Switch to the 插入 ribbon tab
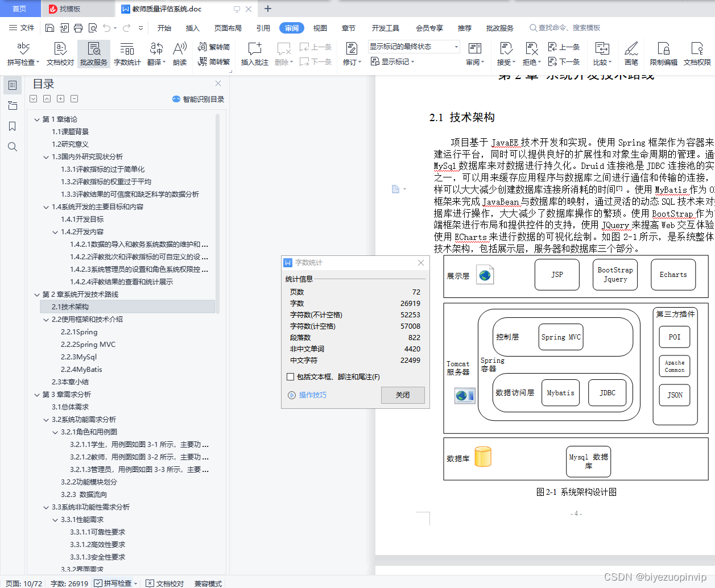 point(193,28)
